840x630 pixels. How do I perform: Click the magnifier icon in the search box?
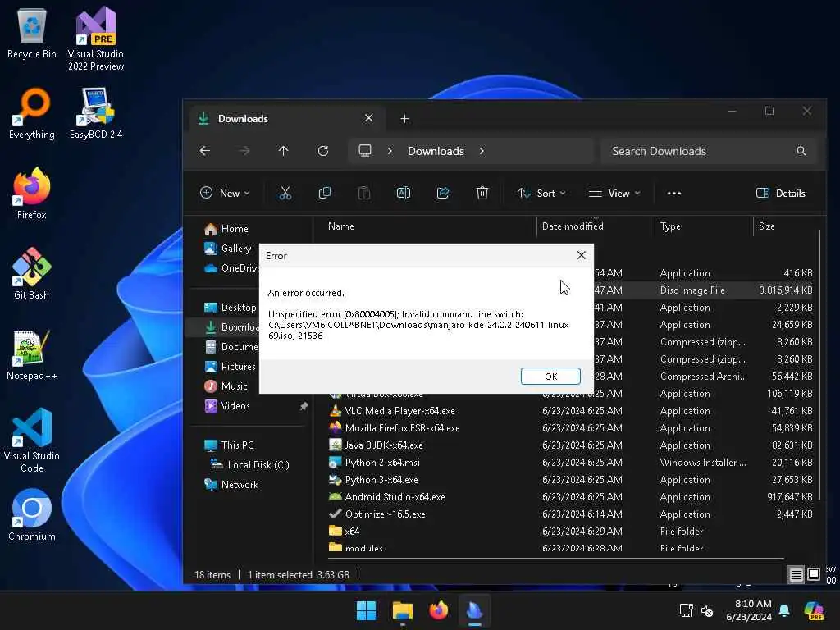click(x=801, y=151)
